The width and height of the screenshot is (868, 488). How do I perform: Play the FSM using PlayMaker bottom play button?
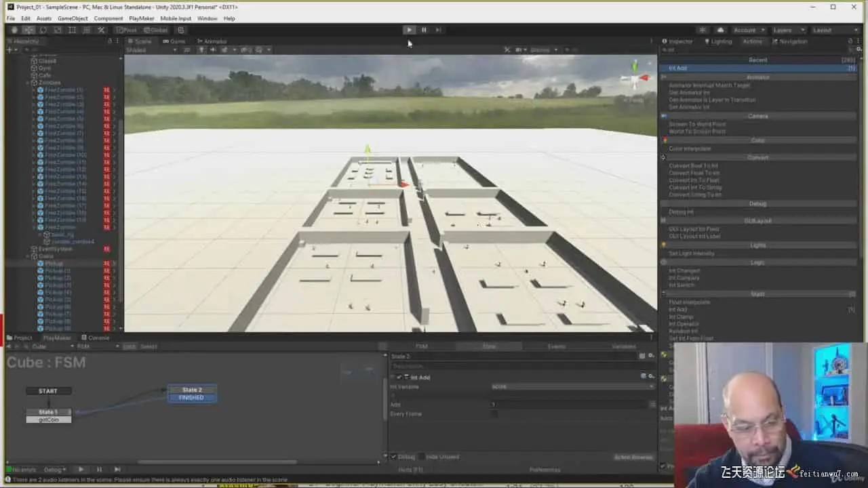81,469
